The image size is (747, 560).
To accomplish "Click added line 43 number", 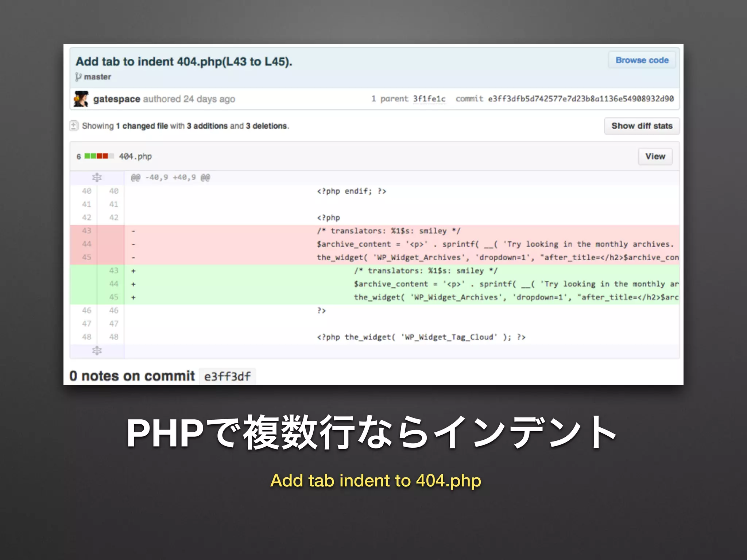I will coord(113,271).
